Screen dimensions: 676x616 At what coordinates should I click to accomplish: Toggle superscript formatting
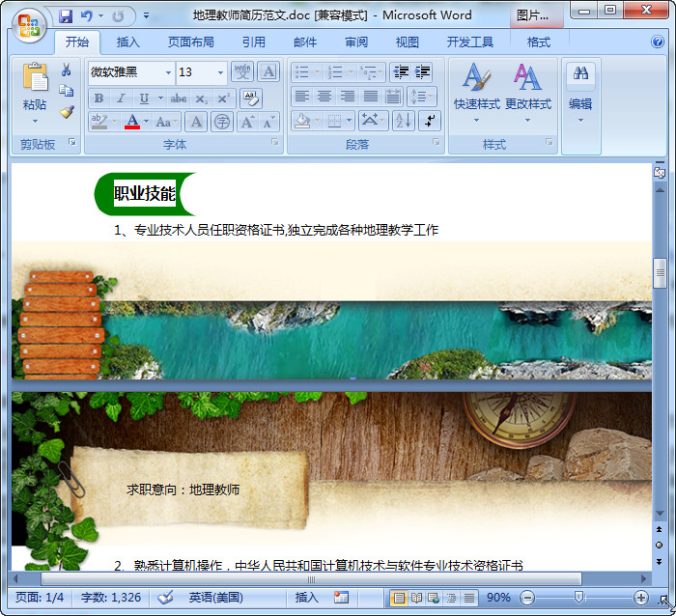tap(223, 98)
